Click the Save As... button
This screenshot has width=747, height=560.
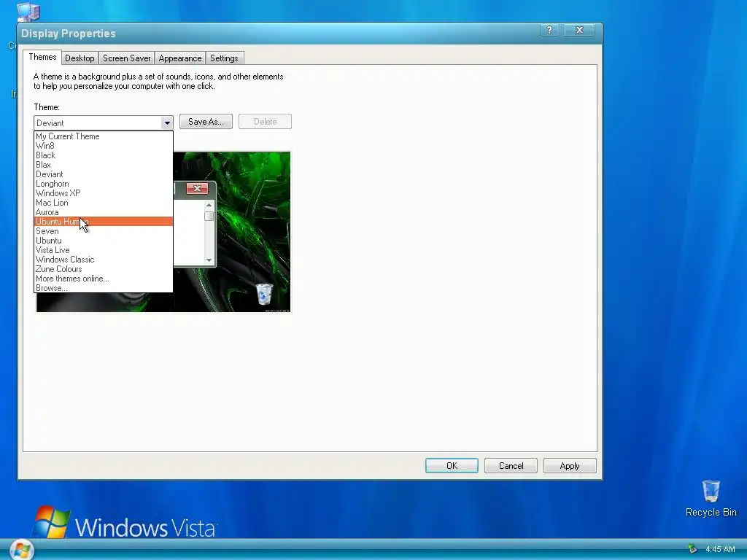(x=206, y=122)
